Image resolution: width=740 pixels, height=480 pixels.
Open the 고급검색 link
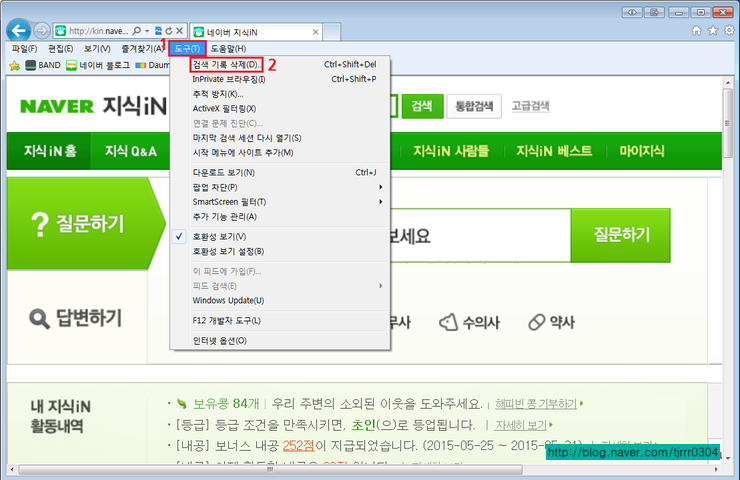530,106
